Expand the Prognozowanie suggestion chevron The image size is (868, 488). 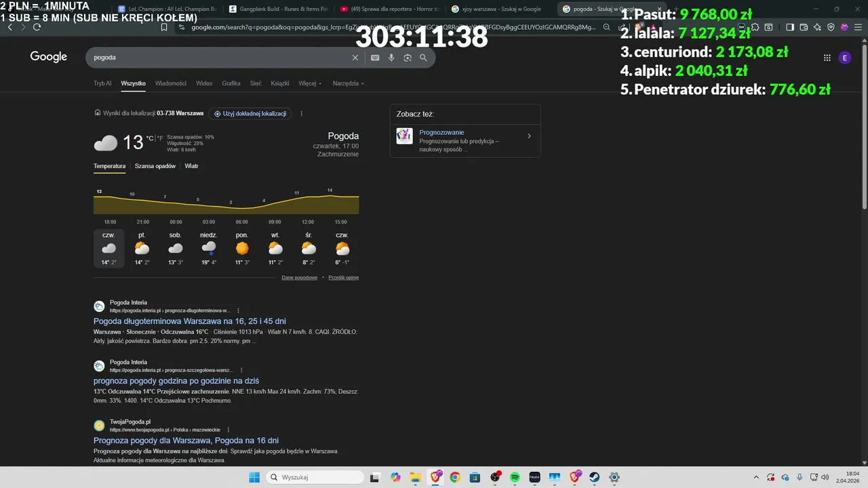529,136
